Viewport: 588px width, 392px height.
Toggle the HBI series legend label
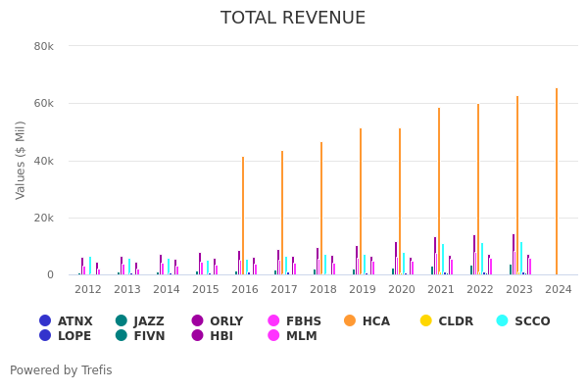pyautogui.click(x=222, y=336)
